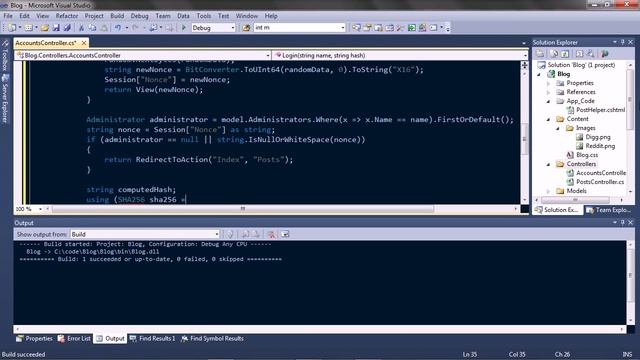The width and height of the screenshot is (640, 360).
Task: Open the Tools menu
Action: (x=204, y=16)
